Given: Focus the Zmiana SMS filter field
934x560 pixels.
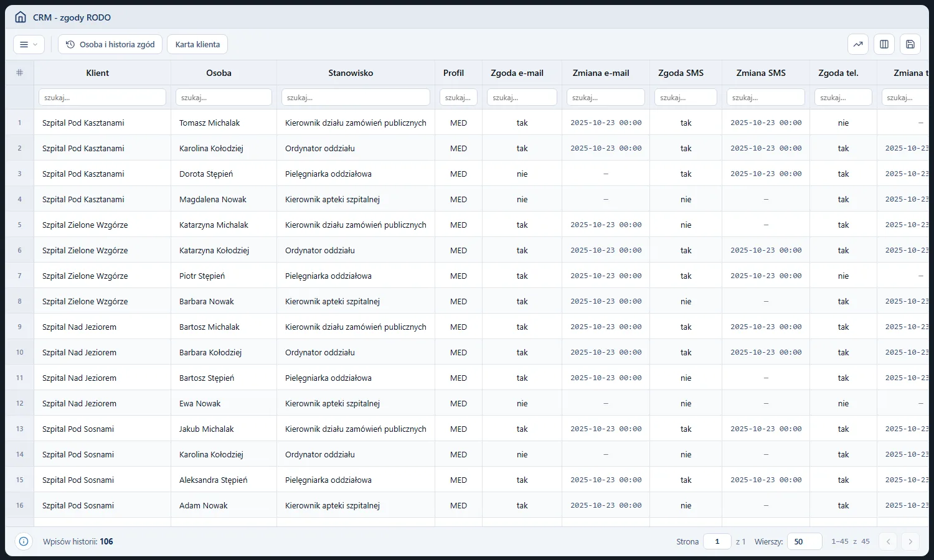Looking at the screenshot, I should pos(766,97).
